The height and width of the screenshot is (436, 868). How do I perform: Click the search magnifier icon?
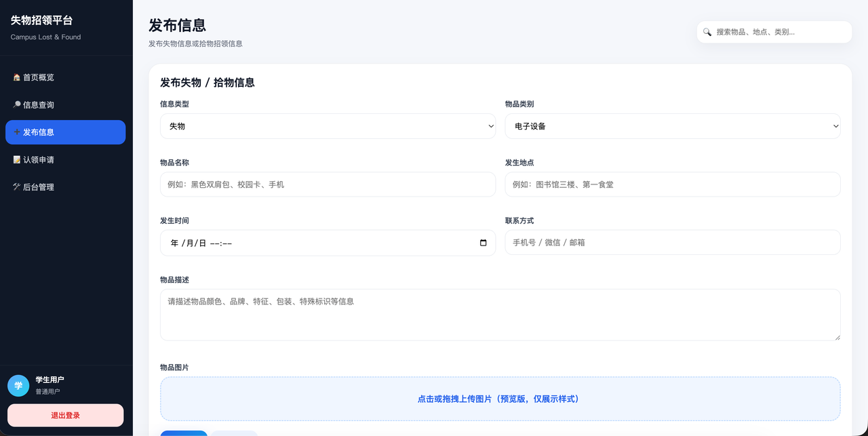click(x=707, y=32)
